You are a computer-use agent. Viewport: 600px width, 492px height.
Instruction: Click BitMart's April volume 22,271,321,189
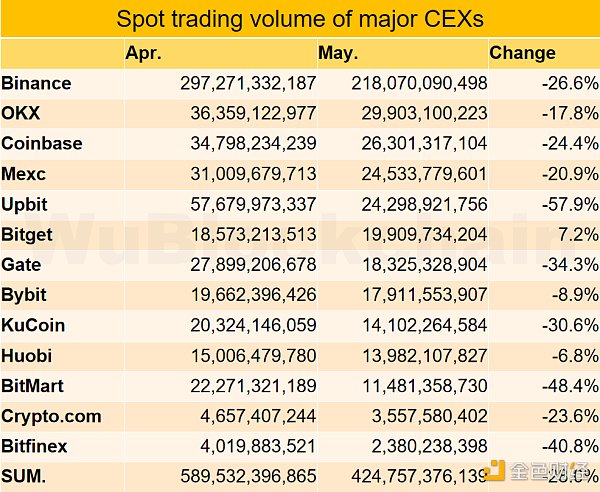(x=249, y=387)
